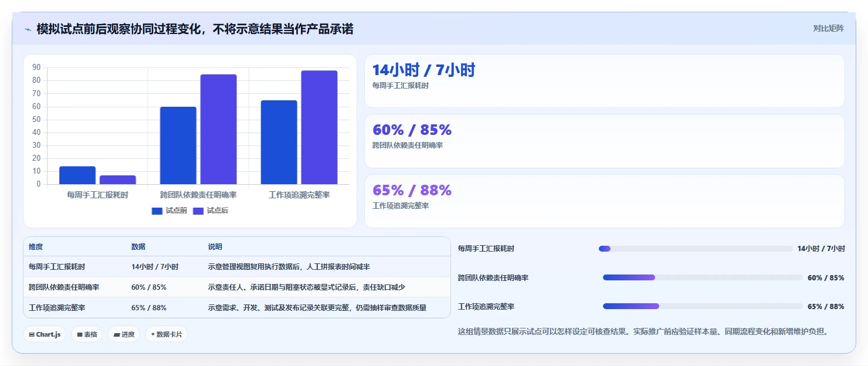Click the 60% / 85% value beside the progress bar
This screenshot has height=366, width=868.
[826, 277]
